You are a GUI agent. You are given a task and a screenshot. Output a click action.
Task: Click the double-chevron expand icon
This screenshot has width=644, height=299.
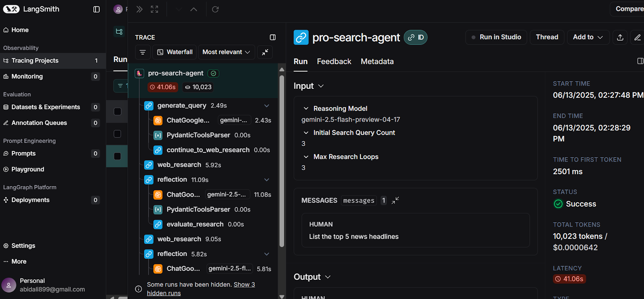coord(139,9)
